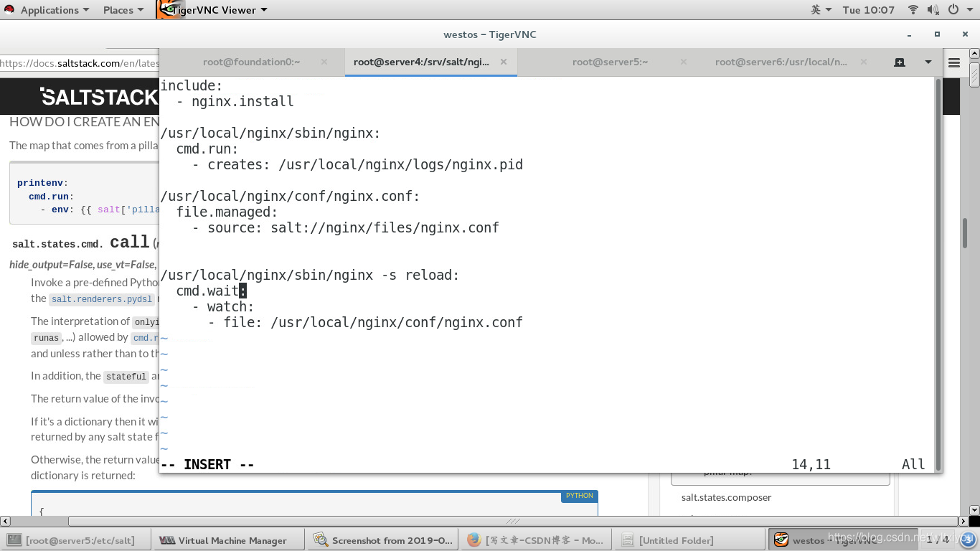Screen dimensions: 980x551
Task: Click the '- creates:' nginx.pid line
Action: (x=357, y=164)
